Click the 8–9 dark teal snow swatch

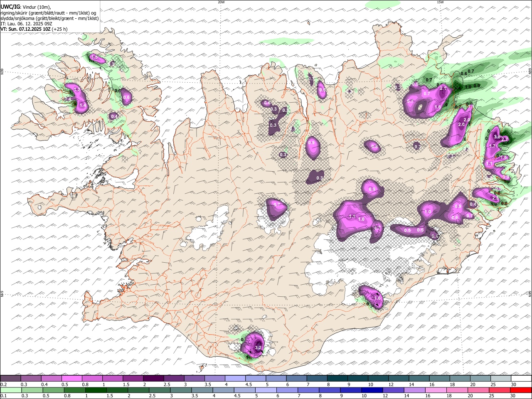[337, 378]
